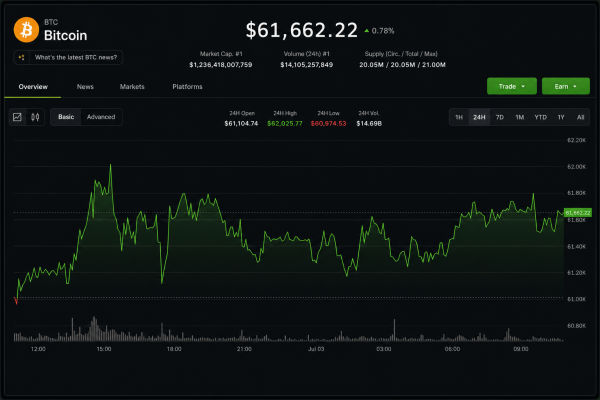Click the orange Bitcoin logo icon
This screenshot has width=600, height=400.
[x=26, y=29]
